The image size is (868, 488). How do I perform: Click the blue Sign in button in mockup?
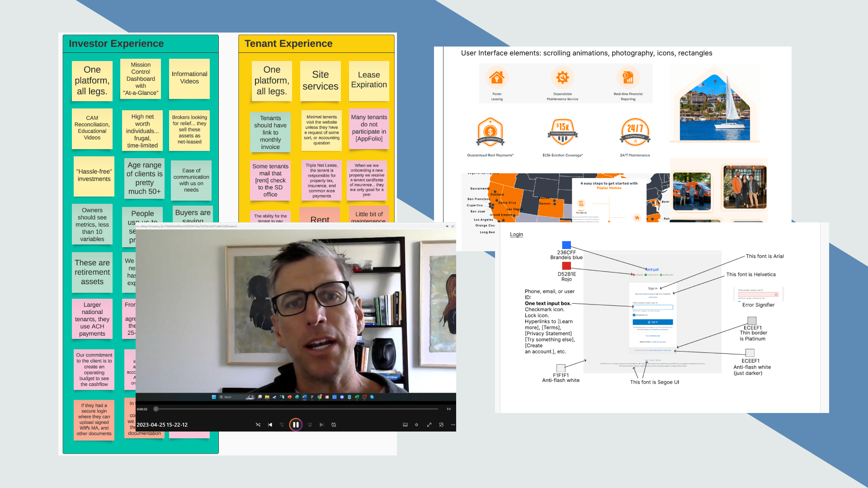[x=652, y=322]
